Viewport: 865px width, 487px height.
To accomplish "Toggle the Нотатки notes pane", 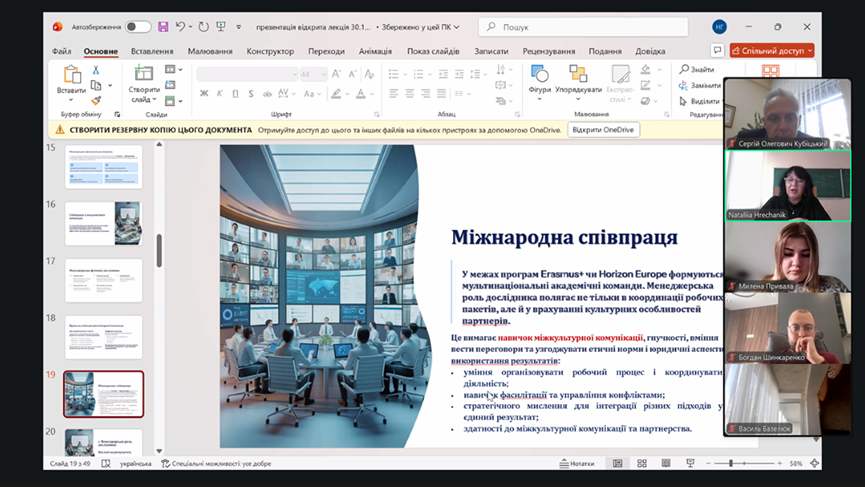I will (576, 464).
